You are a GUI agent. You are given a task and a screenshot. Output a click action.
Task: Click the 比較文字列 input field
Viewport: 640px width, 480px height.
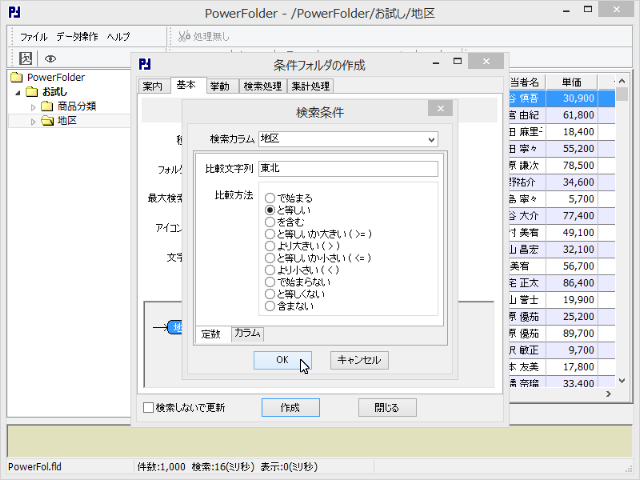click(348, 169)
